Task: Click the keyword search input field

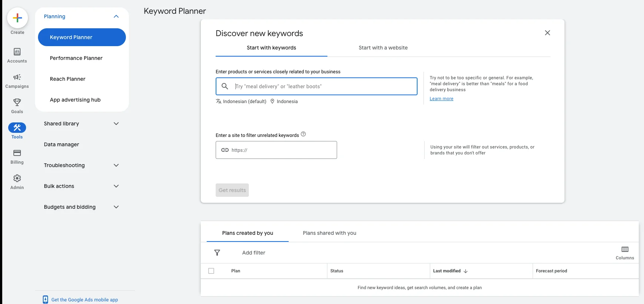Action: click(x=324, y=86)
